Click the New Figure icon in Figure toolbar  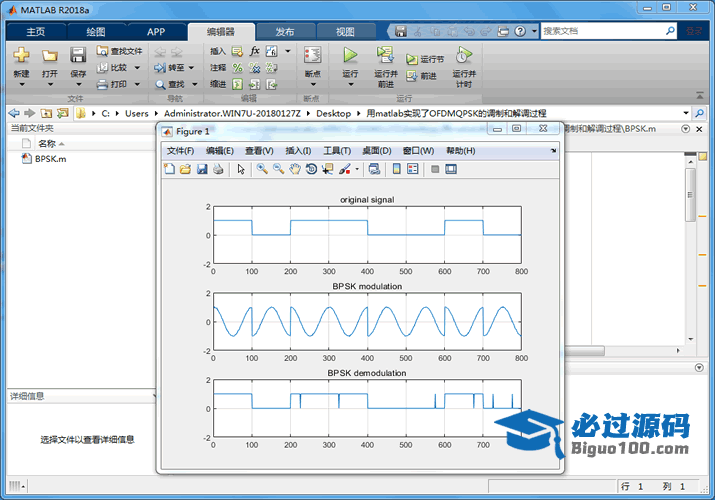(x=169, y=169)
